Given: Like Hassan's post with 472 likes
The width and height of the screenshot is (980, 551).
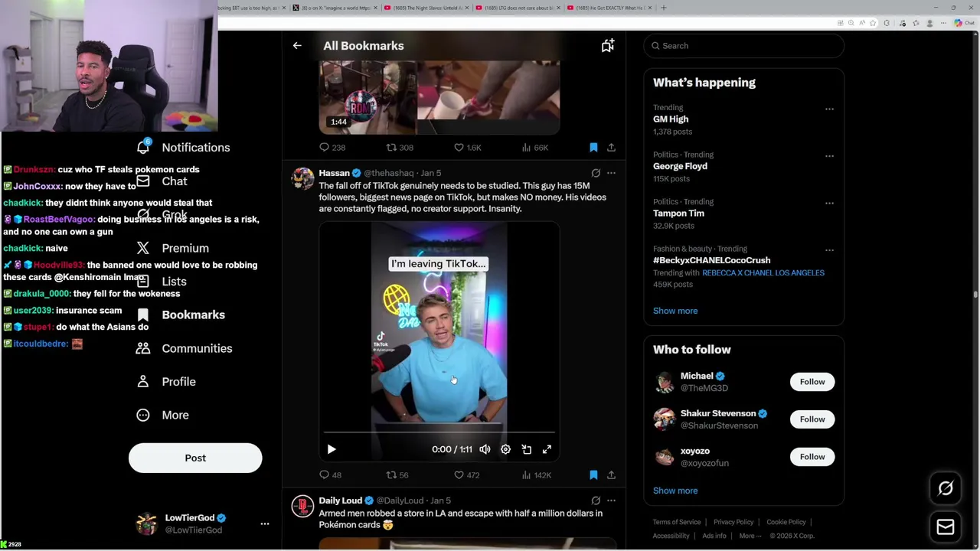Looking at the screenshot, I should coord(466,475).
